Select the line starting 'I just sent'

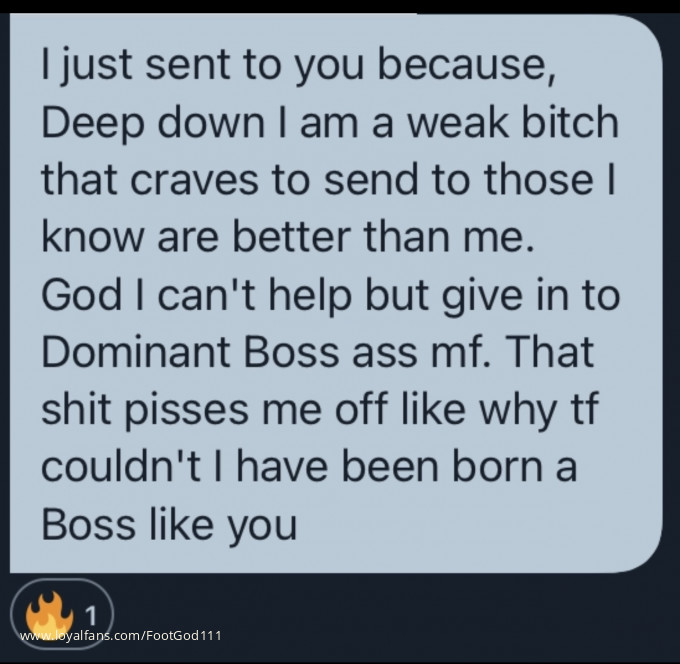[298, 66]
